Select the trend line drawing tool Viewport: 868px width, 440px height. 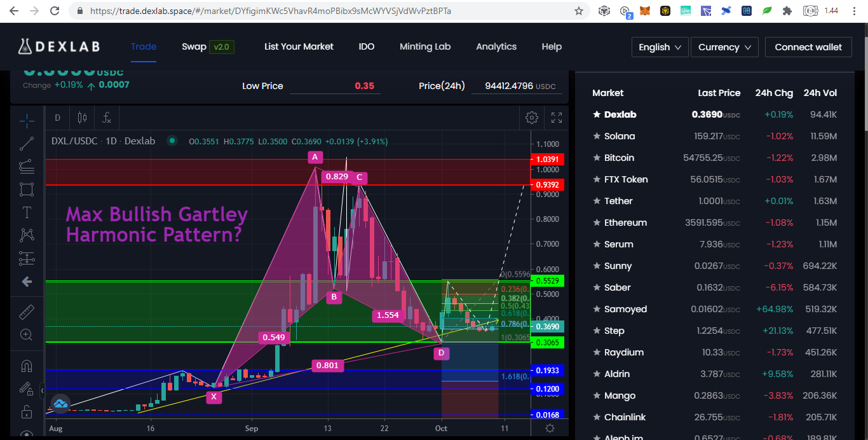point(27,144)
